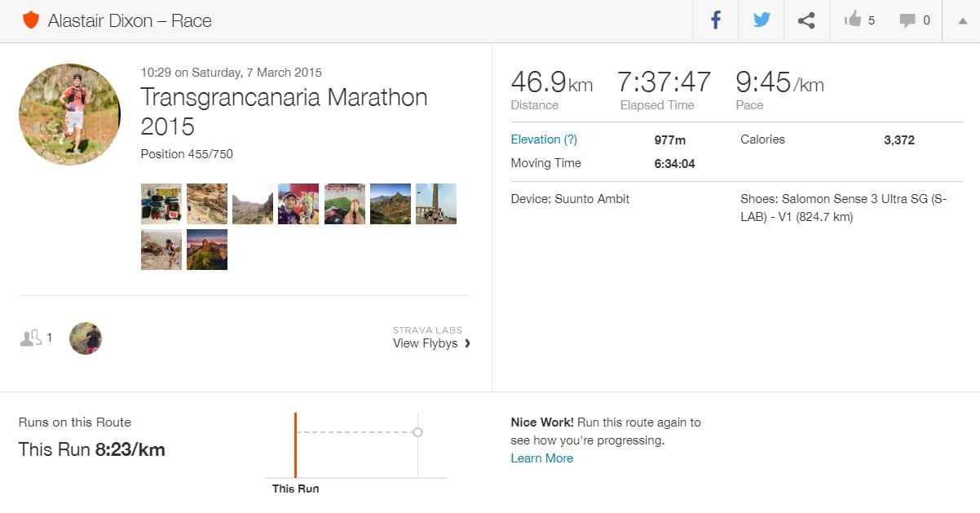The width and height of the screenshot is (980, 513).
Task: Open comments via the speech bubble icon
Action: pos(905,20)
